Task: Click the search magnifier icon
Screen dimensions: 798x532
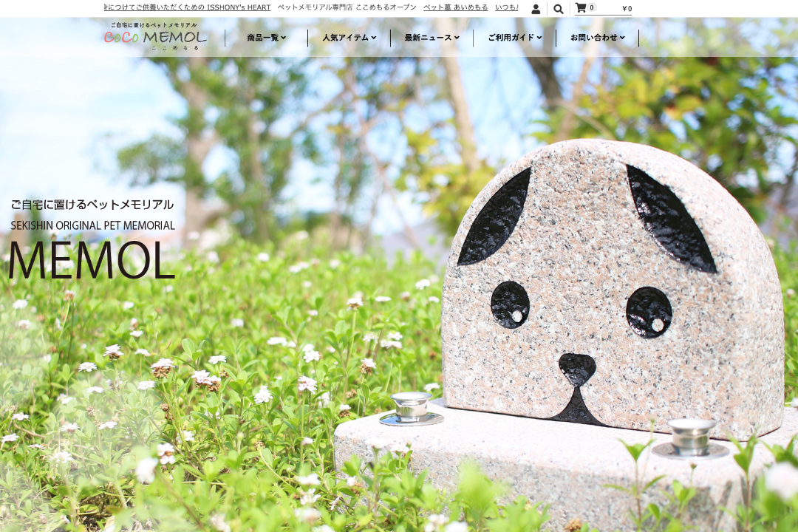Action: coord(558,9)
